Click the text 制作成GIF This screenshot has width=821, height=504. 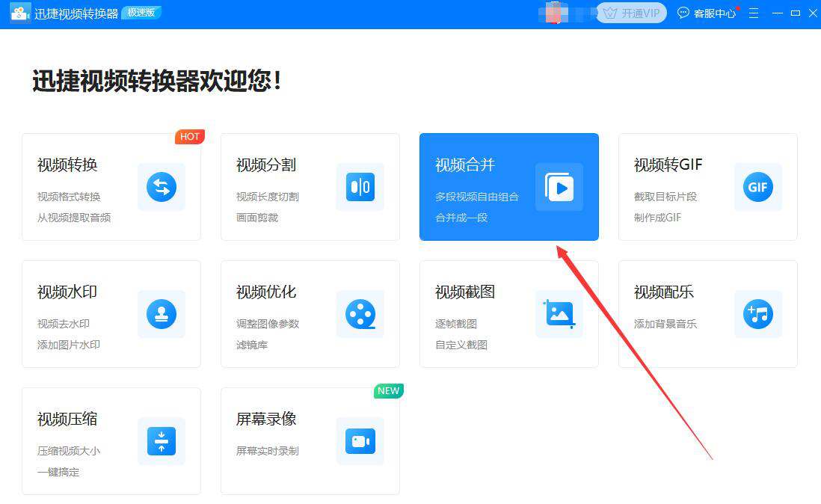[658, 218]
